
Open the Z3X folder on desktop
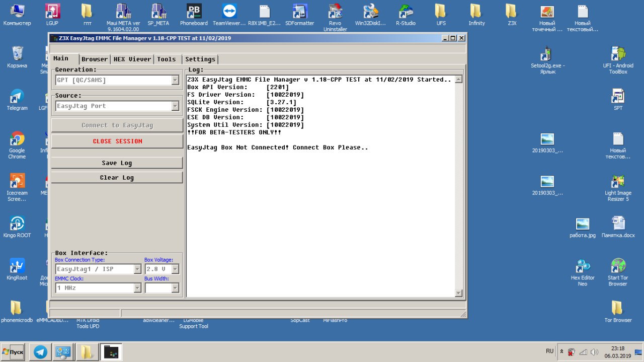[x=512, y=15]
